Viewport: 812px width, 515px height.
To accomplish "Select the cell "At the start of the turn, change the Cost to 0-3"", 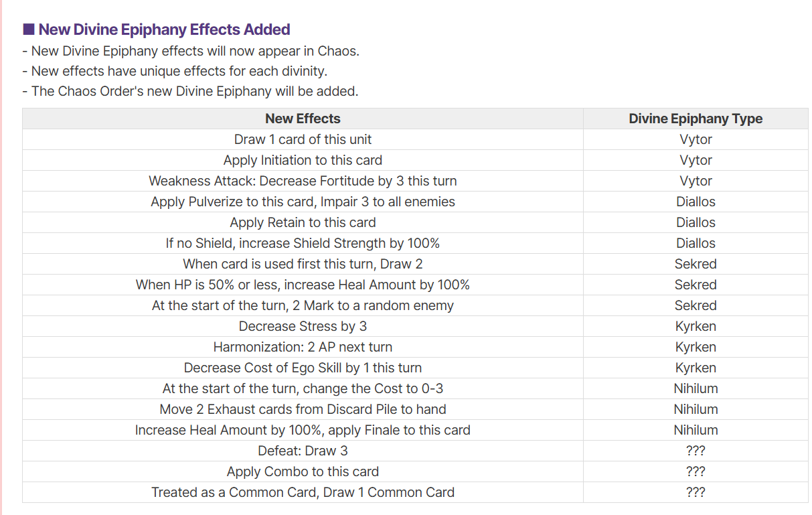I will coord(303,388).
